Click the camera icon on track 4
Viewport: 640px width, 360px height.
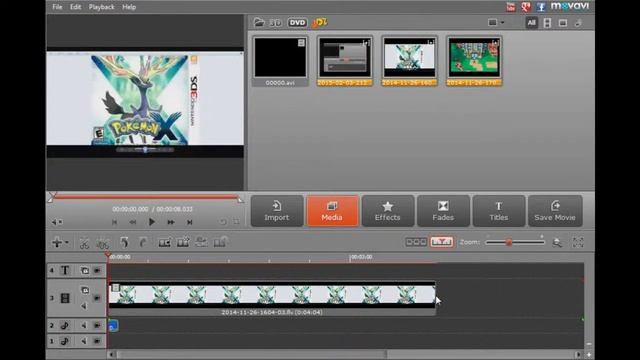click(x=84, y=270)
